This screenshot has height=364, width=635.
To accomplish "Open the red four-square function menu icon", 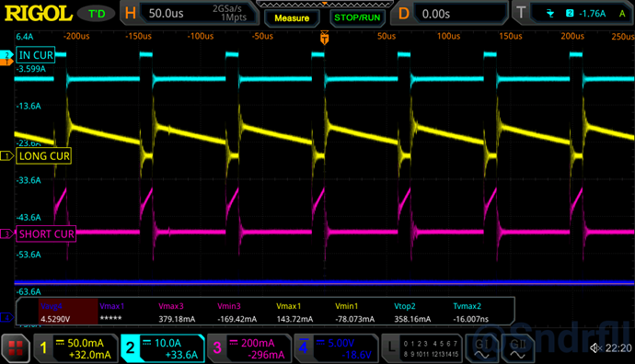I will click(x=16, y=348).
